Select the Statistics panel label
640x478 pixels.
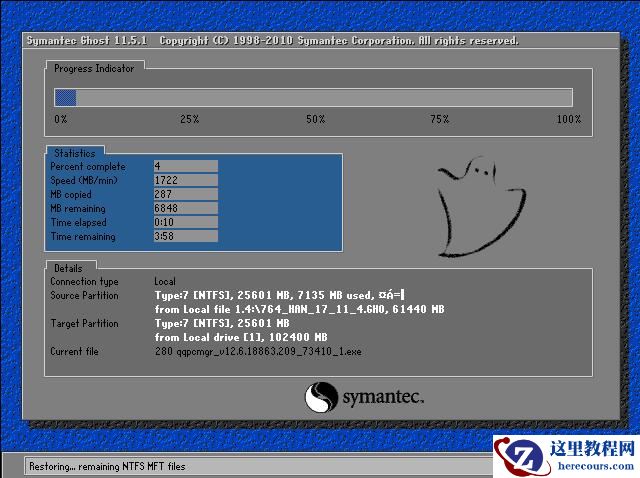[x=75, y=153]
